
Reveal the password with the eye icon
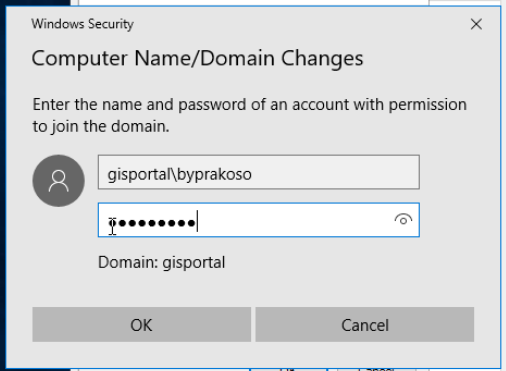[x=403, y=220]
